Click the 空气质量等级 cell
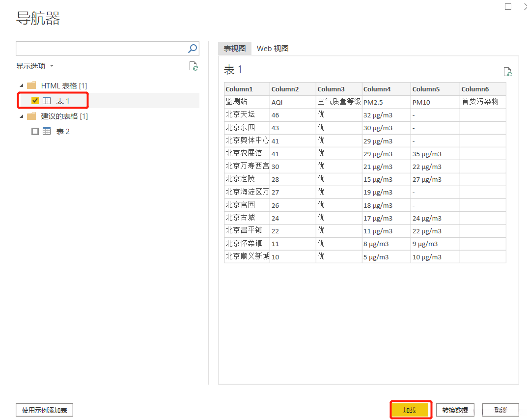Viewport: 527px width, 420px height. 339,102
